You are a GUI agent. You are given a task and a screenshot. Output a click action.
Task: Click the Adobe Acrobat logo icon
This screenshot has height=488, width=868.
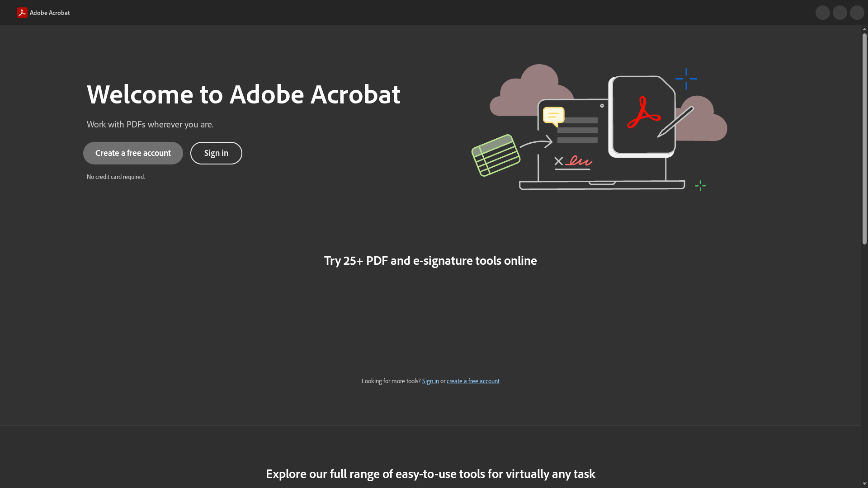[22, 12]
